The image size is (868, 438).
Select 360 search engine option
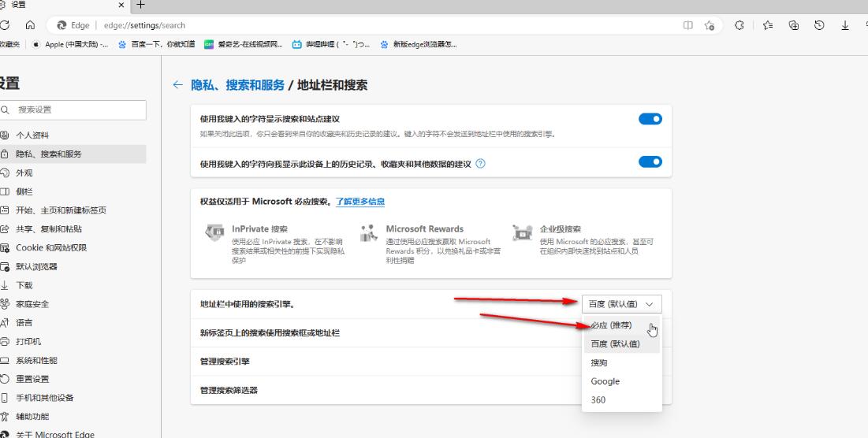(622, 400)
